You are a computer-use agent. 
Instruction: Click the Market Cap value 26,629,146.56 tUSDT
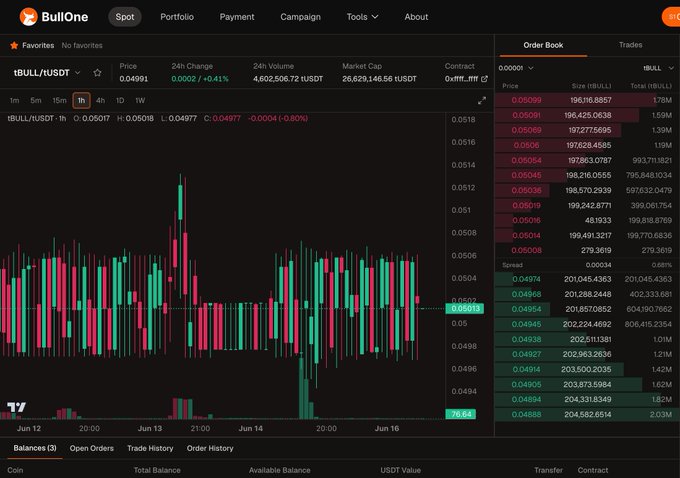379,79
